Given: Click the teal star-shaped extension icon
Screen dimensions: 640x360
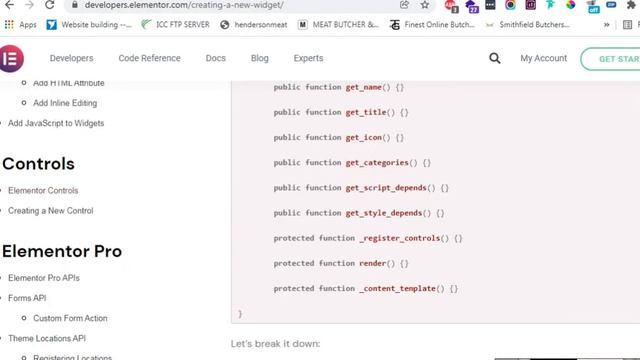Looking at the screenshot, I should click(550, 5).
